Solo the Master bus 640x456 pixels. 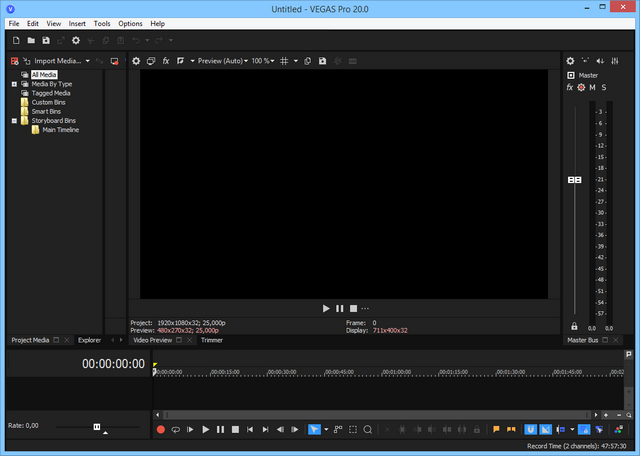[x=604, y=87]
